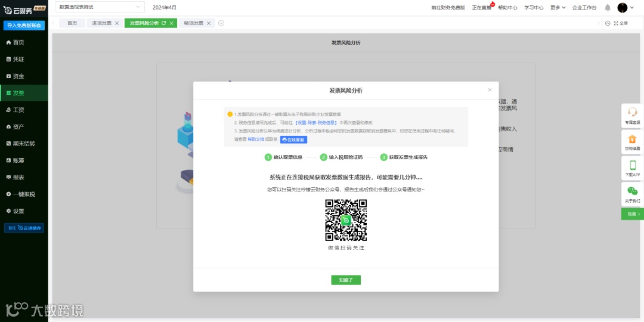The image size is (644, 322).
Task: Select the 发票 sidebar item
Action: click(24, 93)
